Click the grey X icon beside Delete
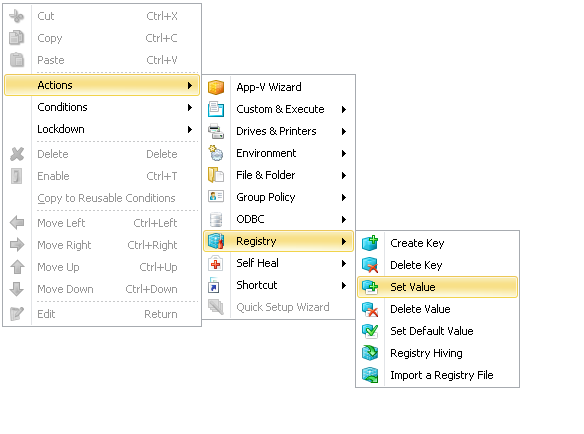Image resolution: width=584 pixels, height=434 pixels. click(17, 154)
